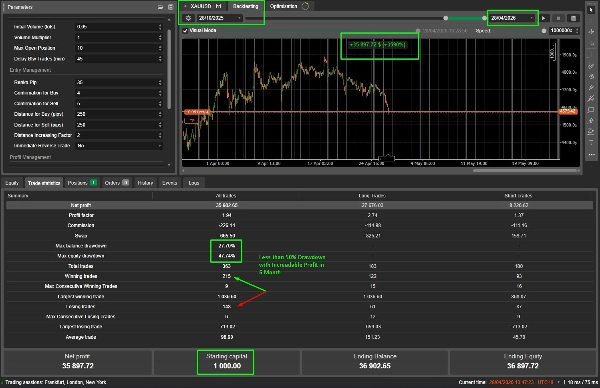Screen dimensions: 600x388
Task: Click the Starting capital 1 000.00 box
Action: tap(226, 362)
